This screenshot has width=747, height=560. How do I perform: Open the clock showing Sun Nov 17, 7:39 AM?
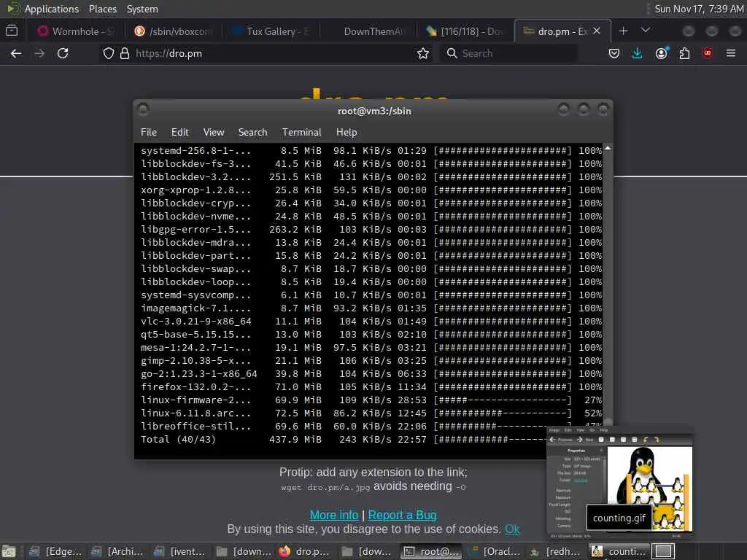pyautogui.click(x=699, y=9)
